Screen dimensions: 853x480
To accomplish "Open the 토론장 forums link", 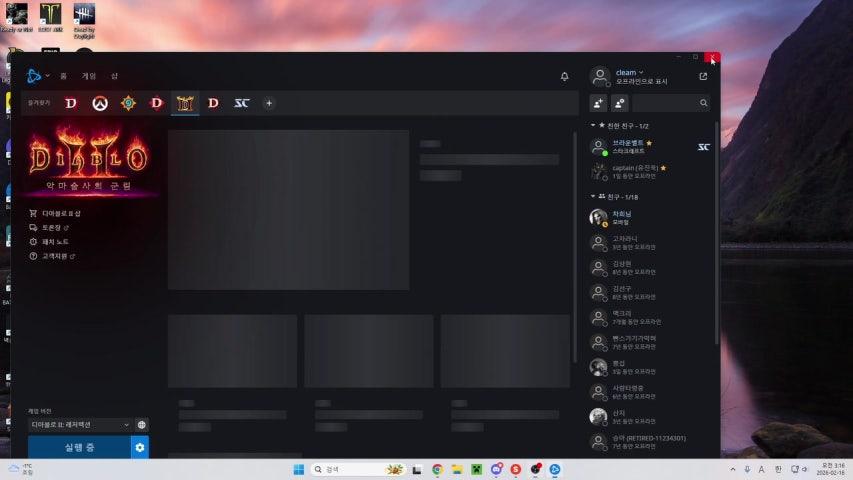I will (x=50, y=227).
